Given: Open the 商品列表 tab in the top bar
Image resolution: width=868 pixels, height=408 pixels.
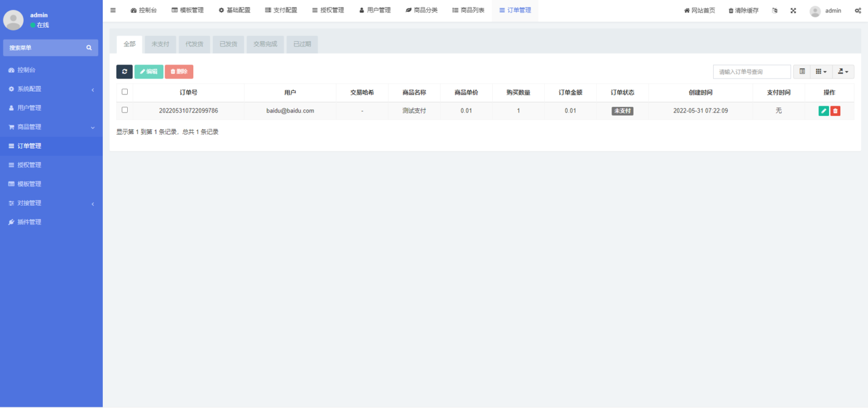Looking at the screenshot, I should point(468,10).
